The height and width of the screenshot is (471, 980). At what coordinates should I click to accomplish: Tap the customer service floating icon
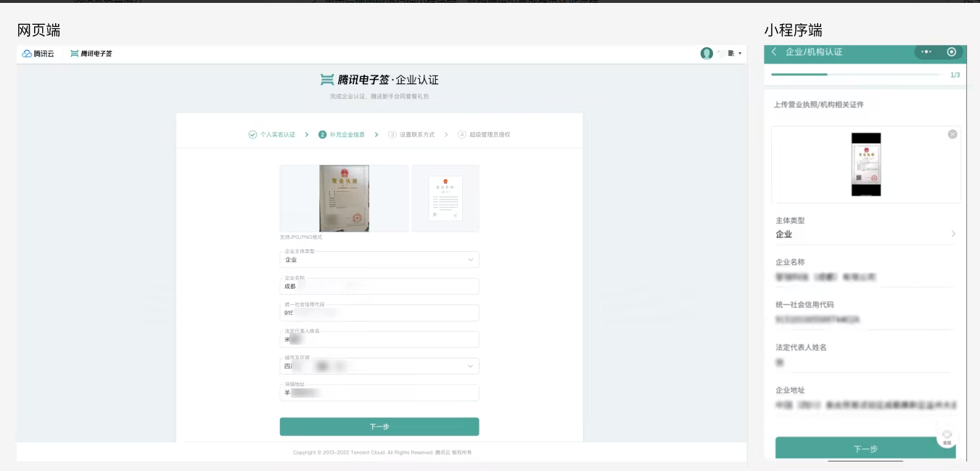pos(947,436)
